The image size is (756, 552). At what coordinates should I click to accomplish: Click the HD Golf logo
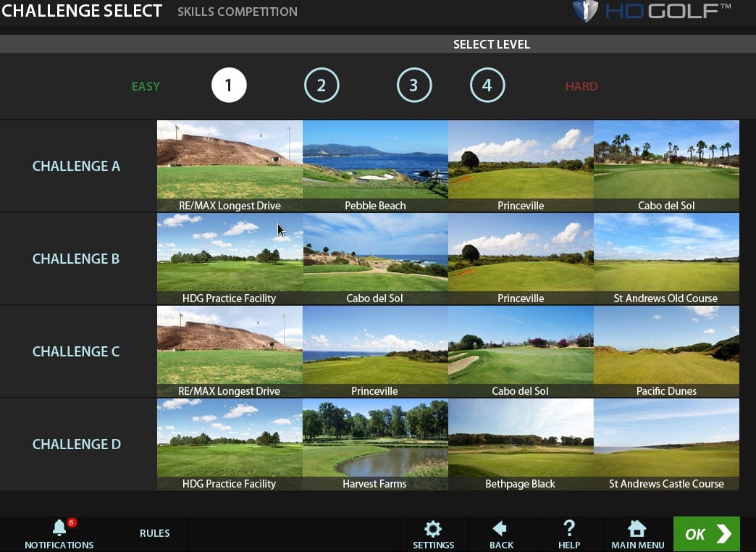point(651,11)
